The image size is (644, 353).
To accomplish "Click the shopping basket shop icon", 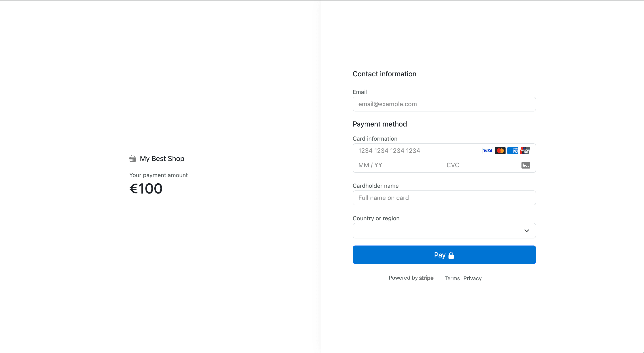I will pos(133,159).
